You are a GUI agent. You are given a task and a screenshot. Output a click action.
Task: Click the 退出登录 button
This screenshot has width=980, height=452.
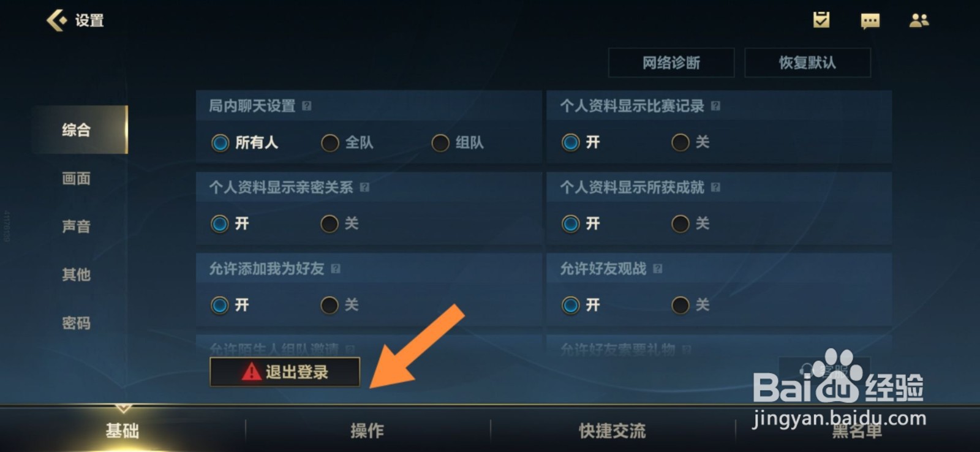(285, 372)
